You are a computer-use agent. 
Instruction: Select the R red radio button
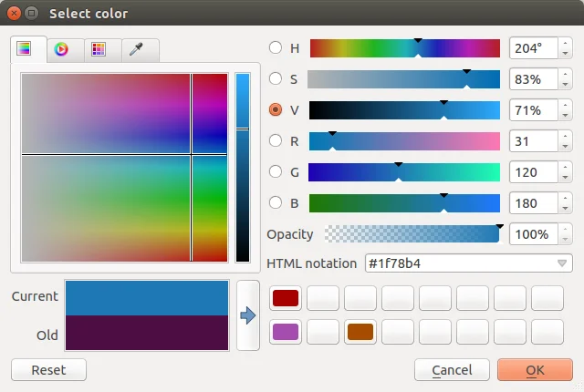pyautogui.click(x=276, y=140)
